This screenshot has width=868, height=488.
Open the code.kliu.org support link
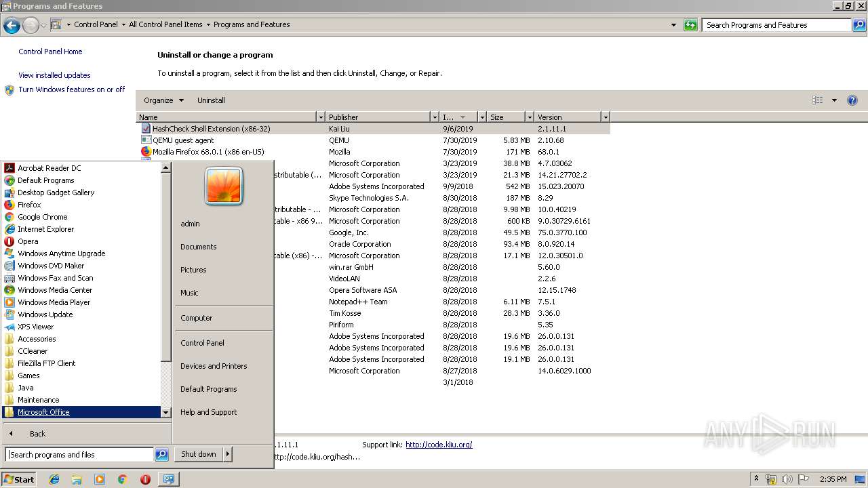point(439,445)
